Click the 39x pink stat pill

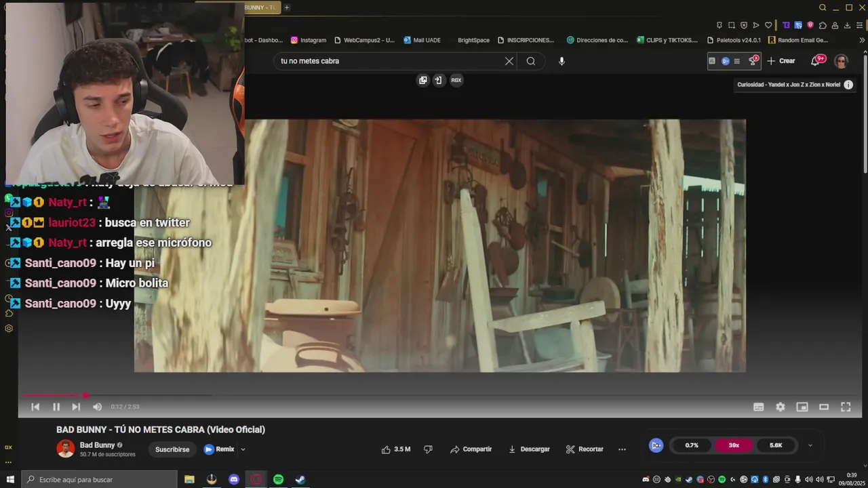734,445
